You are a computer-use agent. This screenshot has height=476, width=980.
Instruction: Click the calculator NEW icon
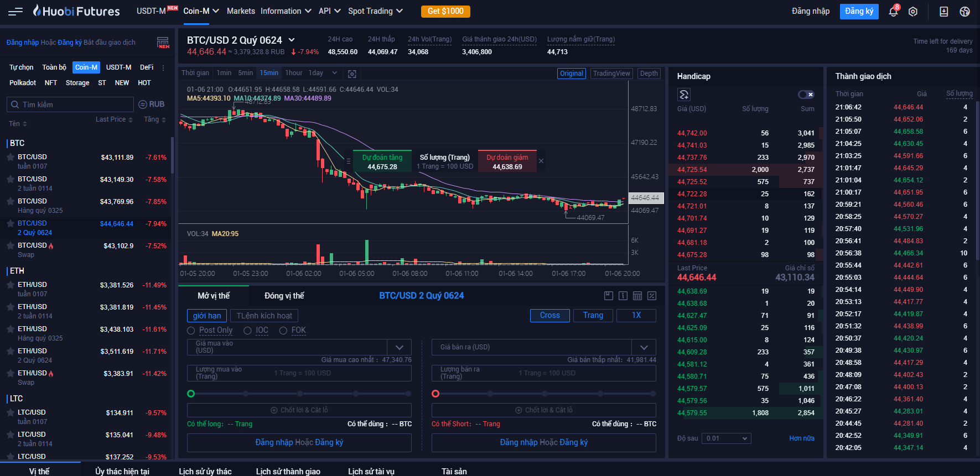tap(163, 43)
